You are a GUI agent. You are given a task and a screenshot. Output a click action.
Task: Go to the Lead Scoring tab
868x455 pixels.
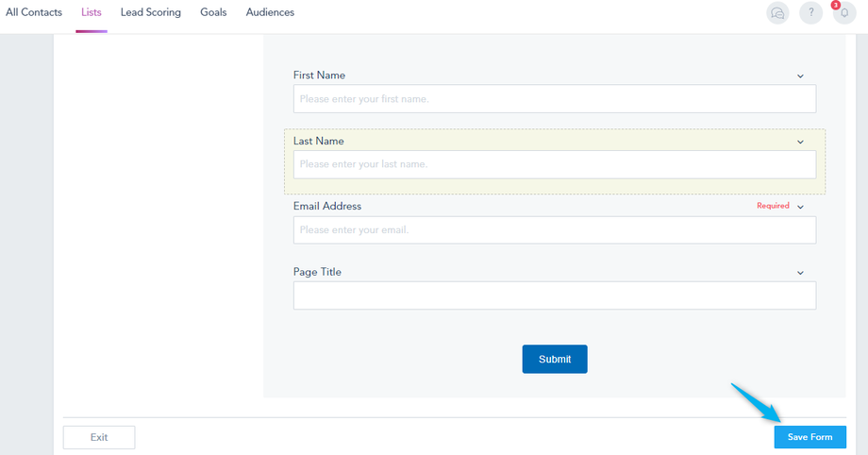(x=151, y=12)
